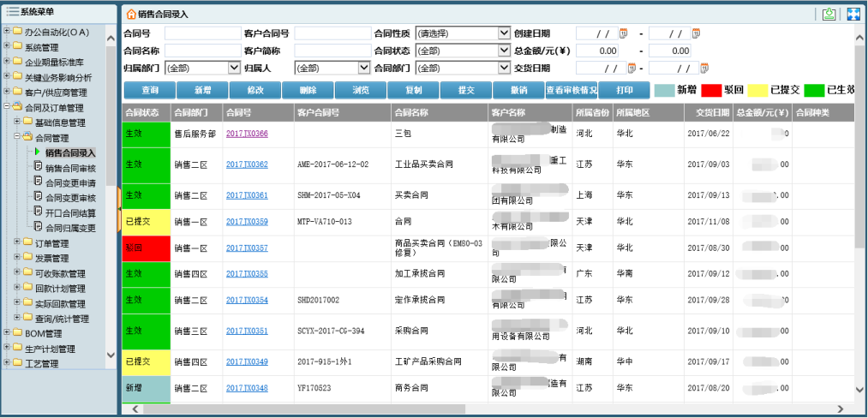
Task: Click the 合同号 input field
Action: coord(202,33)
